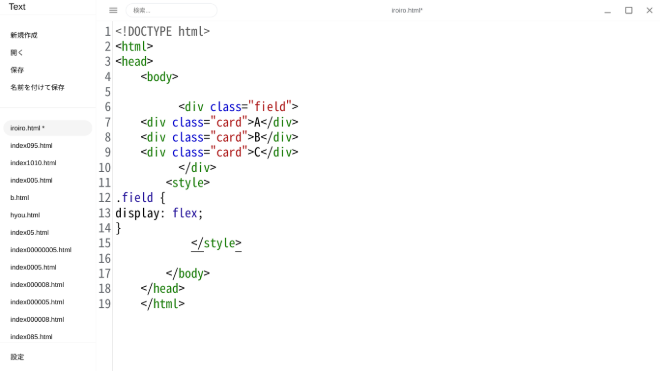This screenshot has width=660, height=371.
Task: Toggle the sidebar with the hamburger menu icon
Action: [x=113, y=11]
